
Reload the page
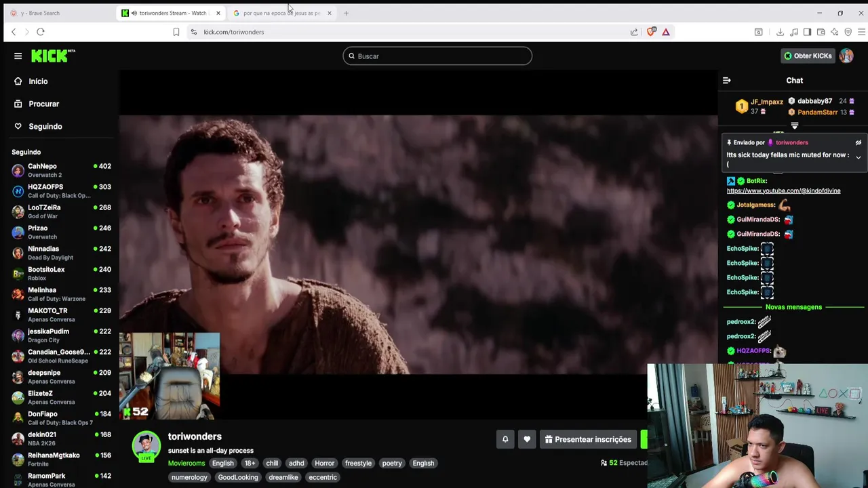tap(41, 32)
